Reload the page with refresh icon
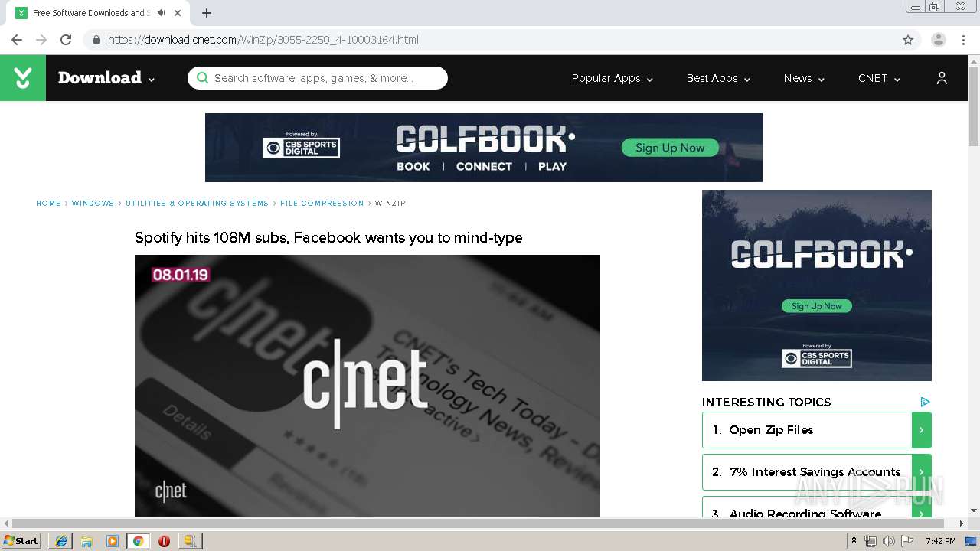980x551 pixels. point(66,40)
